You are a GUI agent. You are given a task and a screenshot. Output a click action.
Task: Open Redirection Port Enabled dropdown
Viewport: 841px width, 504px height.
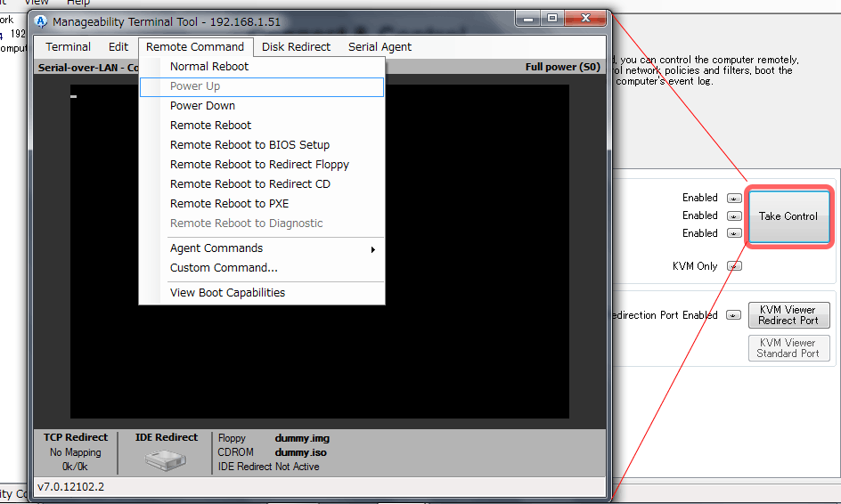click(x=734, y=315)
